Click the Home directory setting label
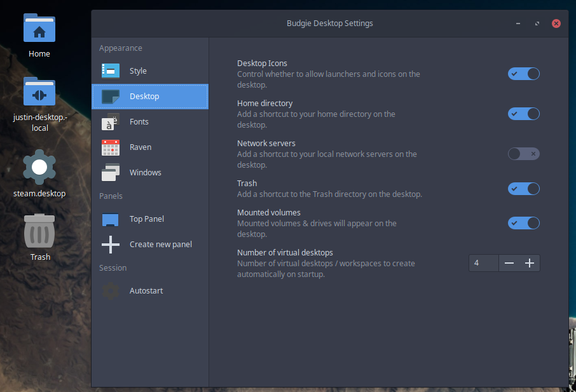 click(x=265, y=103)
